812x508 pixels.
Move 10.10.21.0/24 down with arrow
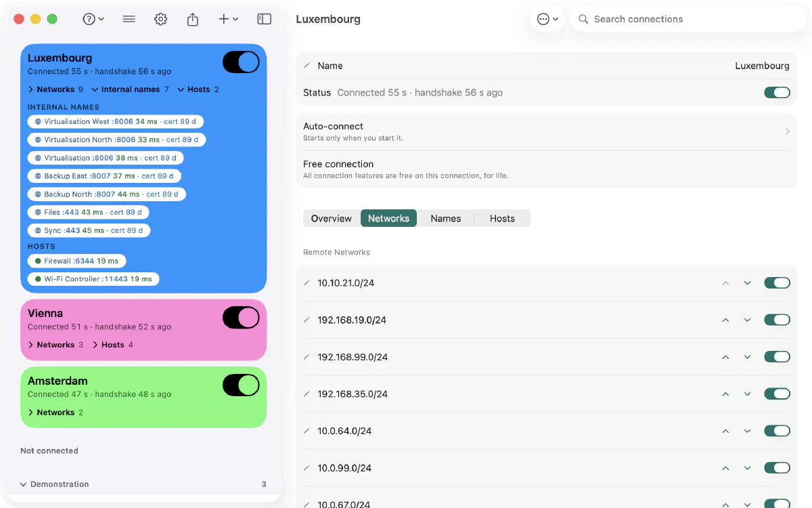747,283
